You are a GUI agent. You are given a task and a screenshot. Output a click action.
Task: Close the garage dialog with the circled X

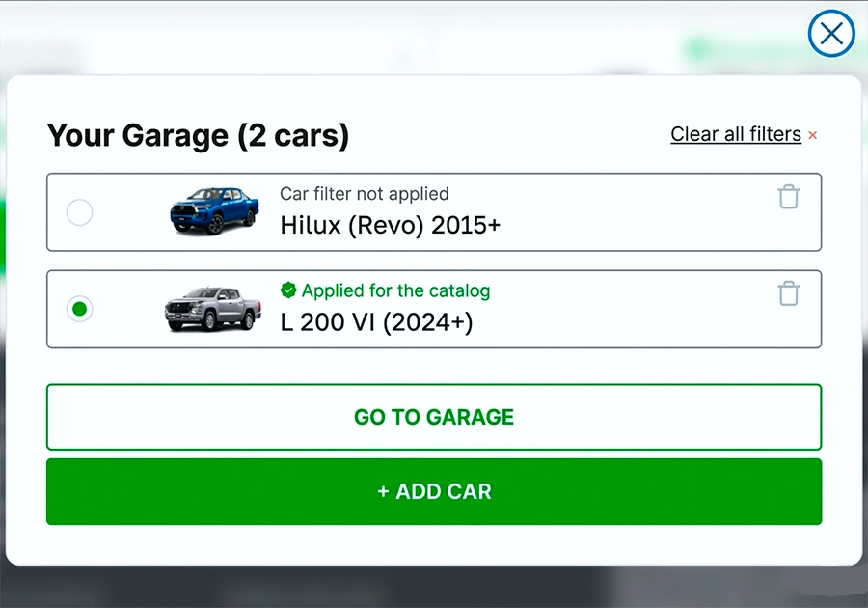coord(831,35)
